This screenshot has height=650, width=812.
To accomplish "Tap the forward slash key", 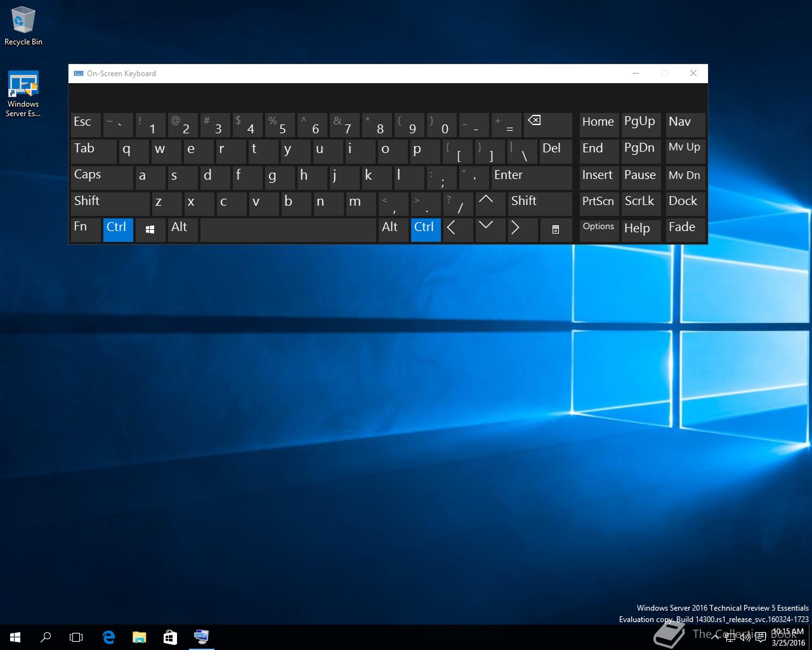I will 457,204.
